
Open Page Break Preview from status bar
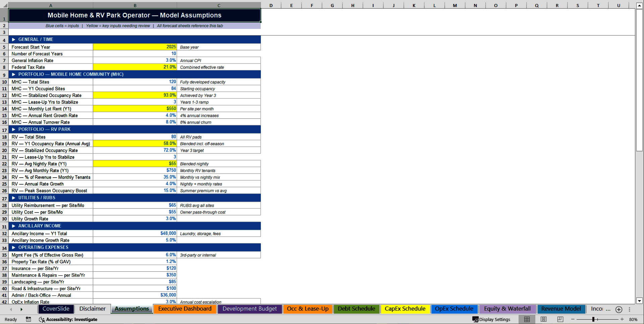pos(560,319)
